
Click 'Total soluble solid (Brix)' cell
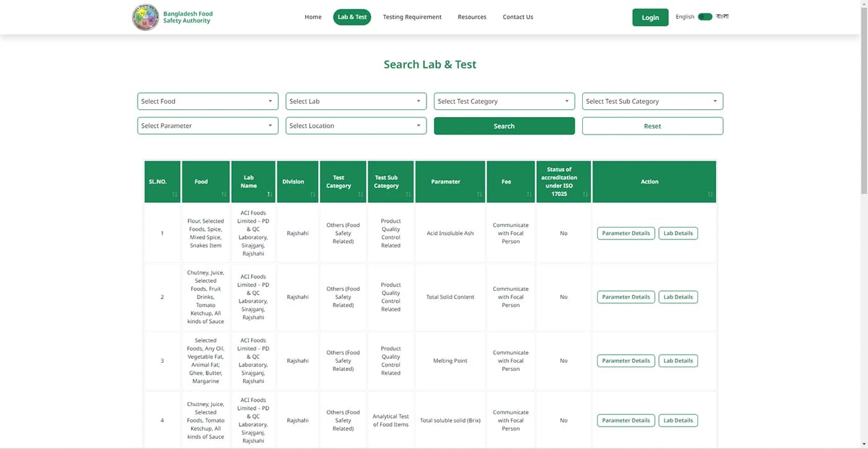coord(450,420)
